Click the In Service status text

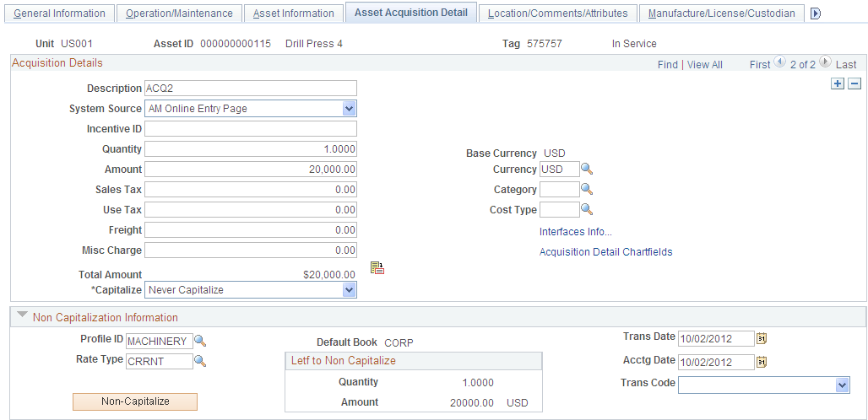[x=634, y=44]
